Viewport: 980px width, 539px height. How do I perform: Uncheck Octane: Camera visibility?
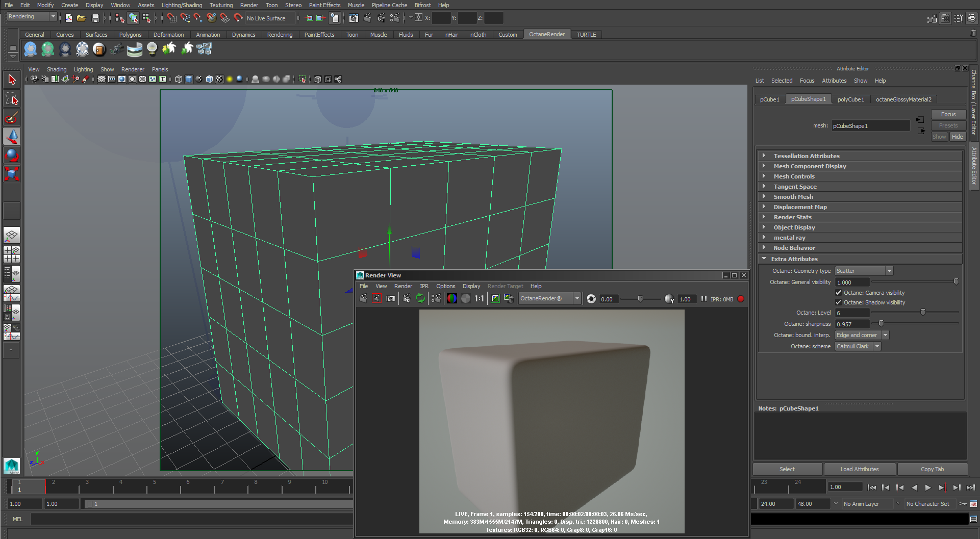tap(838, 293)
